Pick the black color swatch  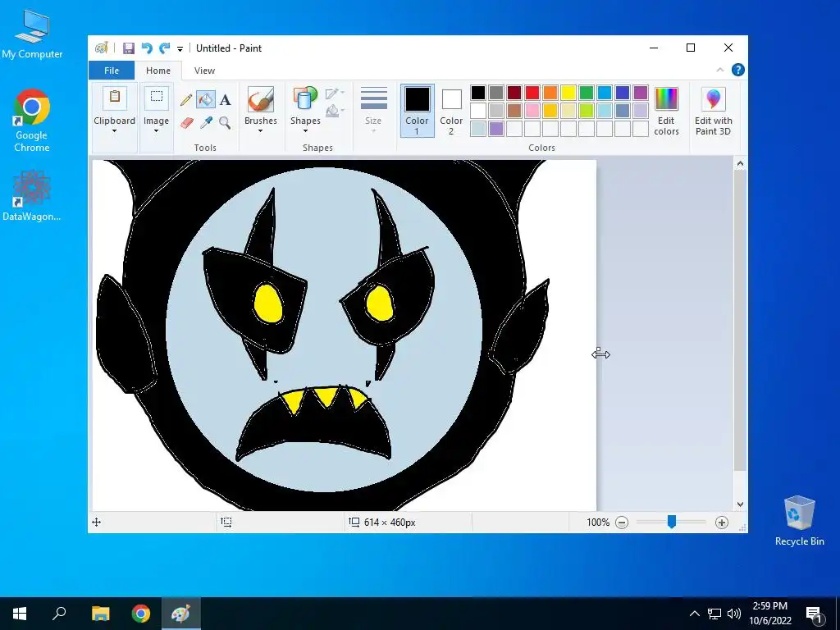click(478, 93)
